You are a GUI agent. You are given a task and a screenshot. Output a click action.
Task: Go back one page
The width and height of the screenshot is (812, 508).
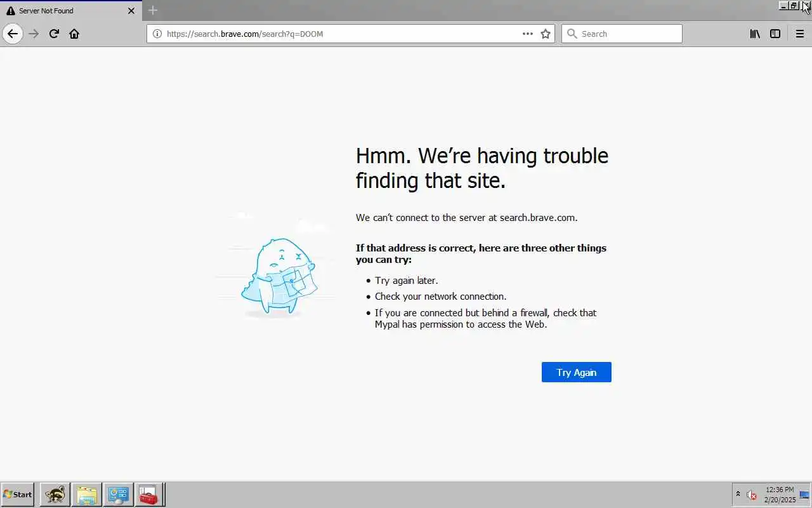[x=13, y=34]
